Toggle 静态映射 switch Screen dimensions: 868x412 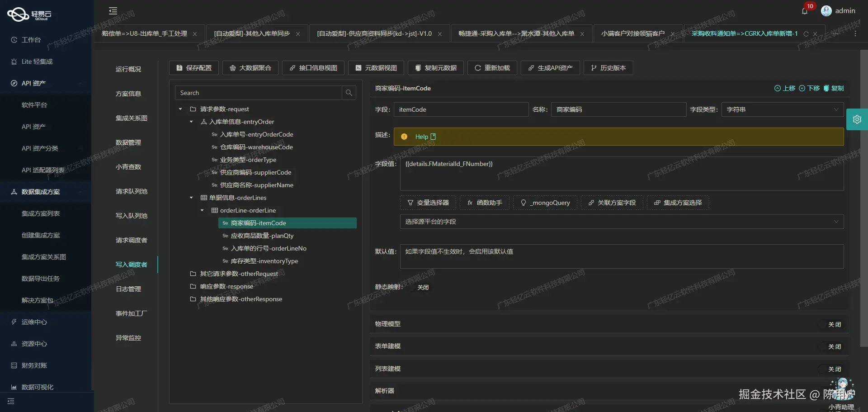pos(420,287)
